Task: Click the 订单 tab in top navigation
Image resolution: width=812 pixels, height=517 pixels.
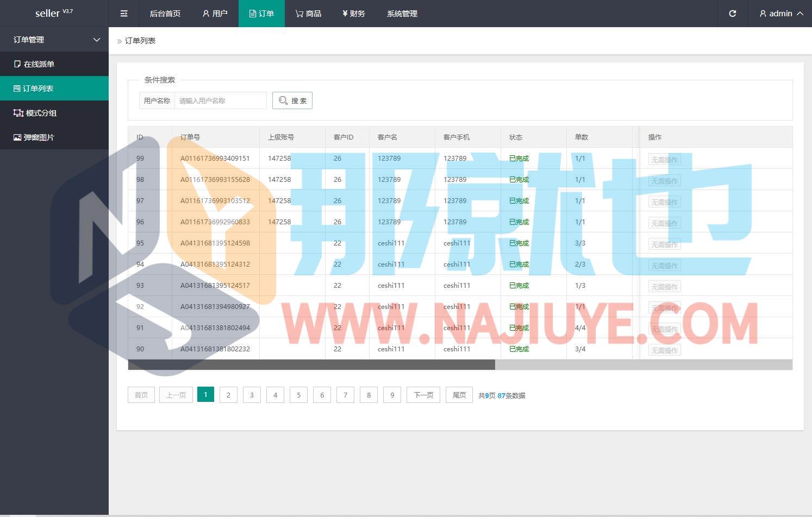Action: [x=261, y=14]
